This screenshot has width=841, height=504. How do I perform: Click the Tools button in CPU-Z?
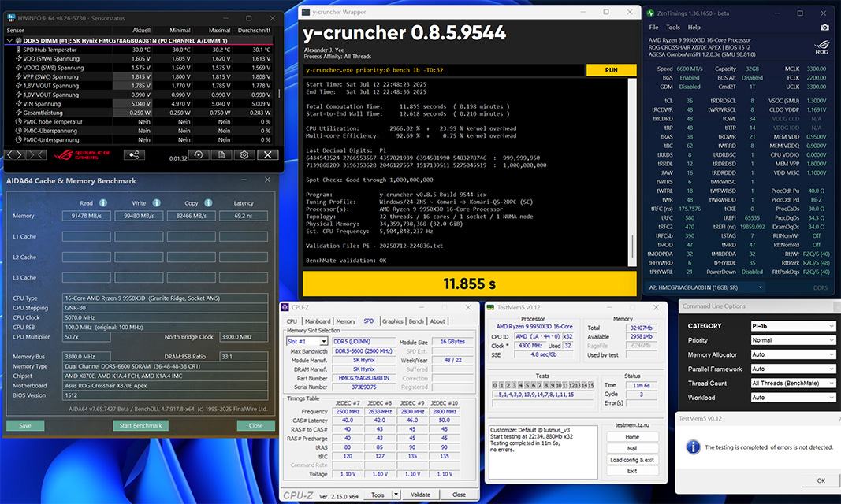pyautogui.click(x=378, y=495)
